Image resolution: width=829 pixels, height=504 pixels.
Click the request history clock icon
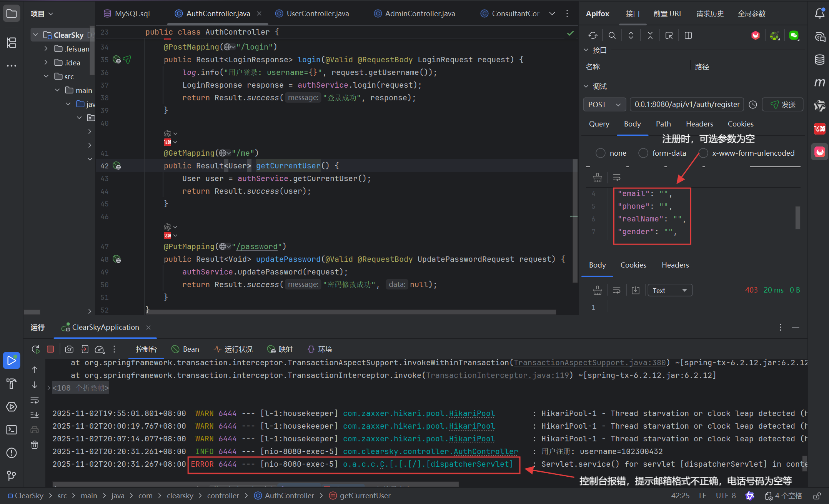coord(753,105)
